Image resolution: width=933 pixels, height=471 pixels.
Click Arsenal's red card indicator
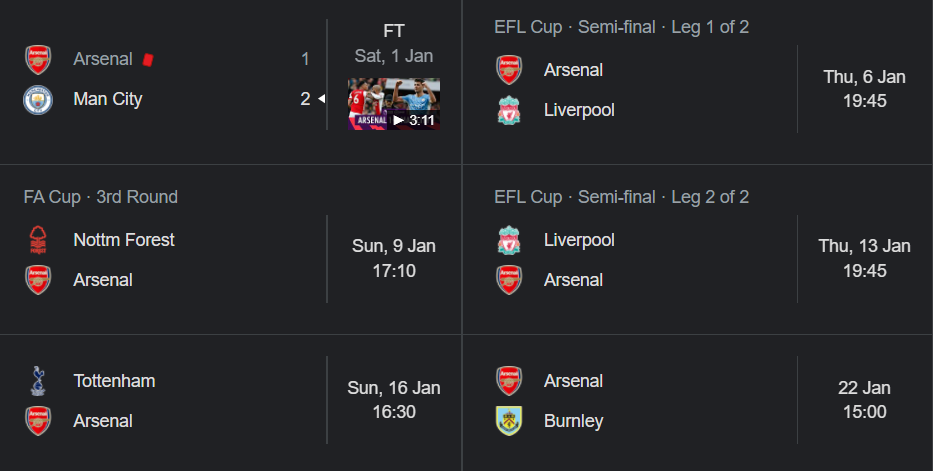coord(148,59)
